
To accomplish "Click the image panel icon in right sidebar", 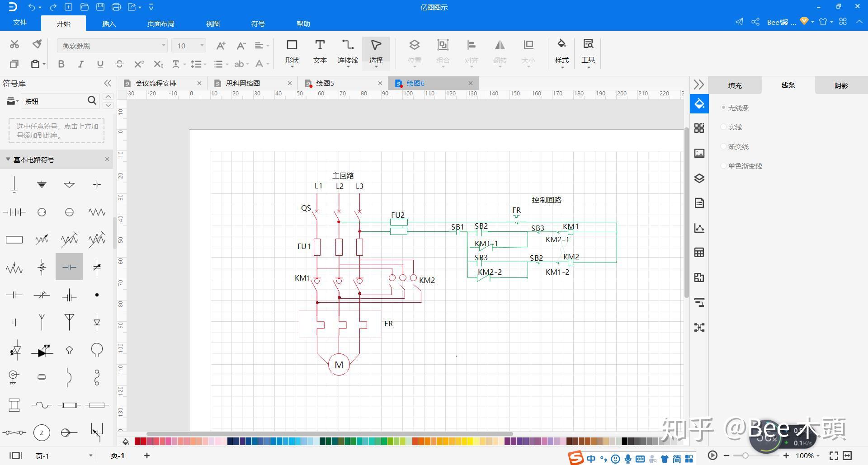I will pos(699,153).
